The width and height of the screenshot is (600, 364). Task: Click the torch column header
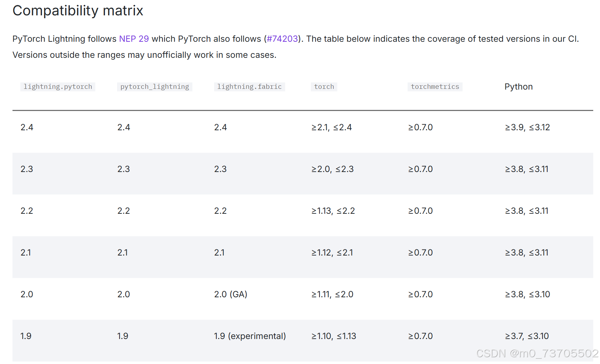324,87
